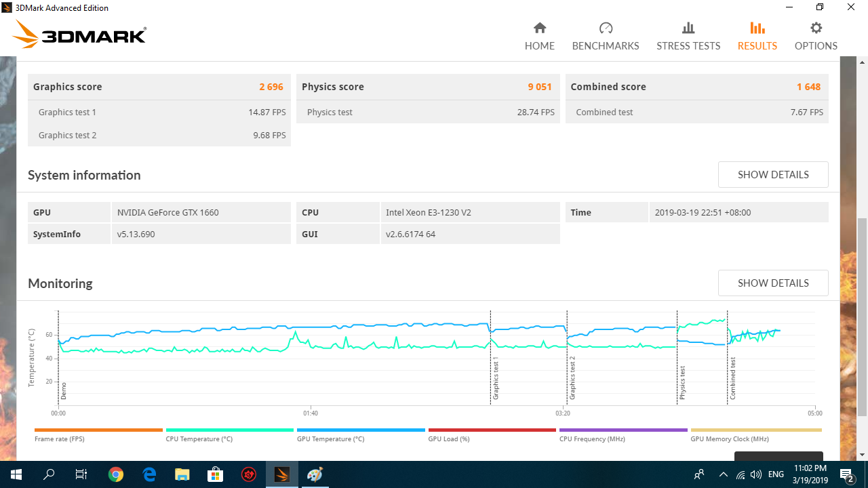Launch Google Chrome from taskbar
Screen dimensions: 868x488
tap(116, 474)
